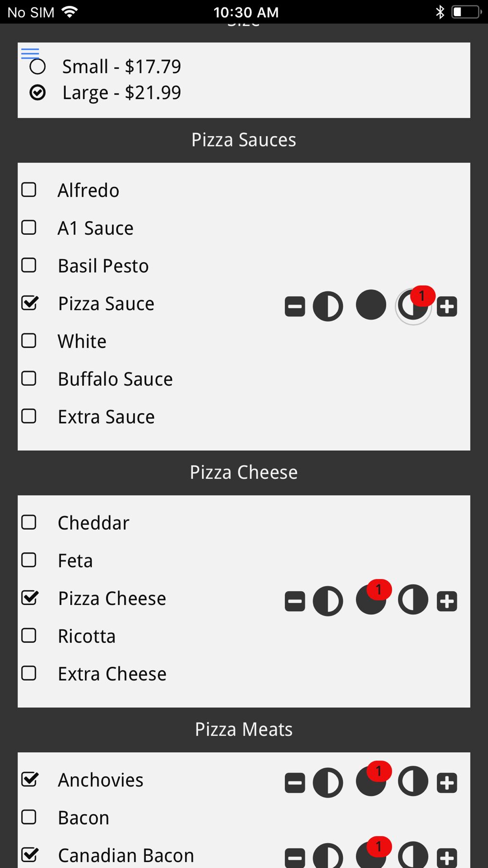This screenshot has height=868, width=488.
Task: Click minus icon for Pizza Sauce
Action: pos(295,307)
